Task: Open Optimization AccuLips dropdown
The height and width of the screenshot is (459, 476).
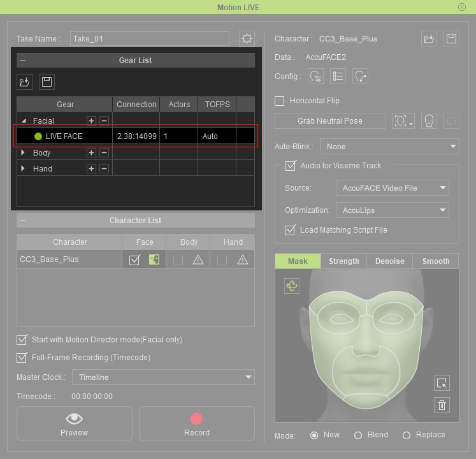Action: [393, 210]
